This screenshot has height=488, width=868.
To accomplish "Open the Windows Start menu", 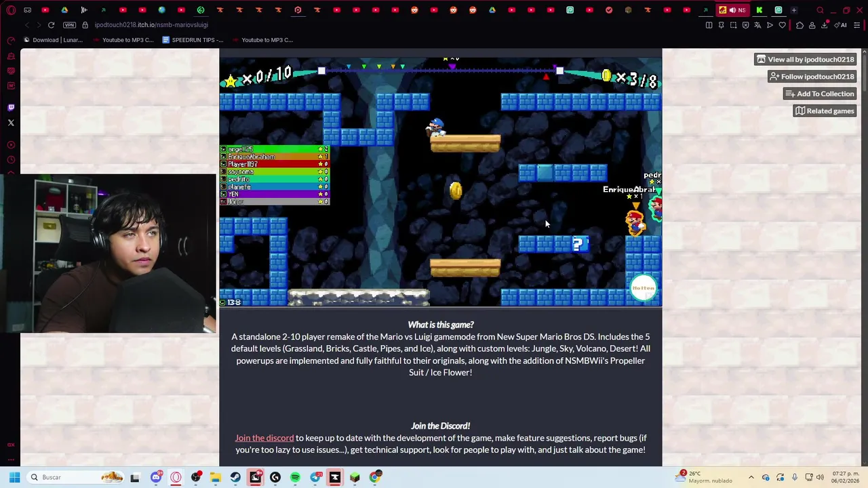I will (14, 477).
